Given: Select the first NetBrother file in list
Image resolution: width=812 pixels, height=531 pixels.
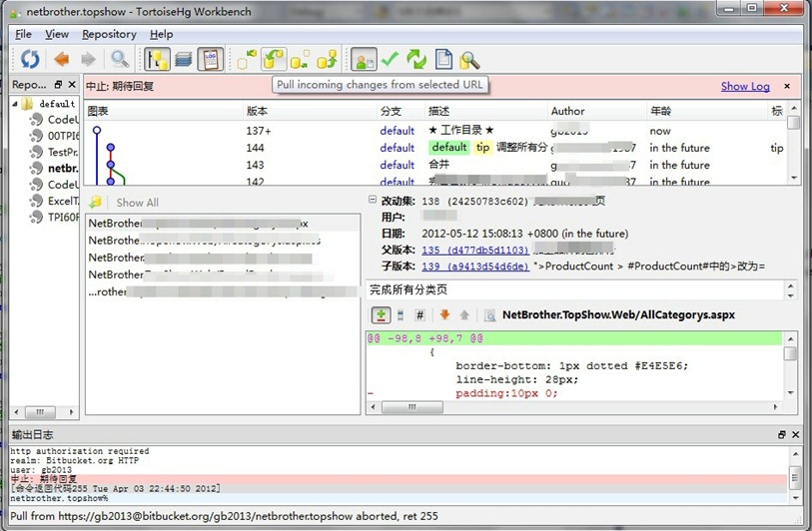Looking at the screenshot, I should point(223,224).
